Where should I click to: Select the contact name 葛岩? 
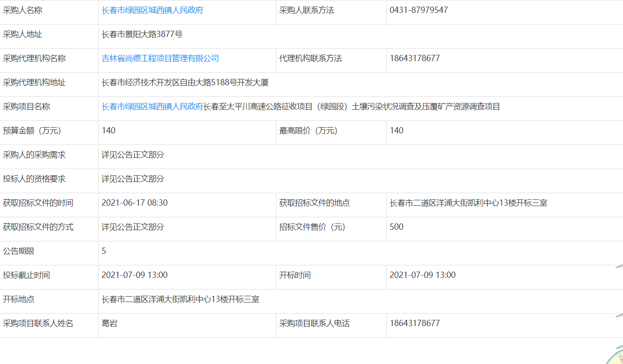point(109,323)
